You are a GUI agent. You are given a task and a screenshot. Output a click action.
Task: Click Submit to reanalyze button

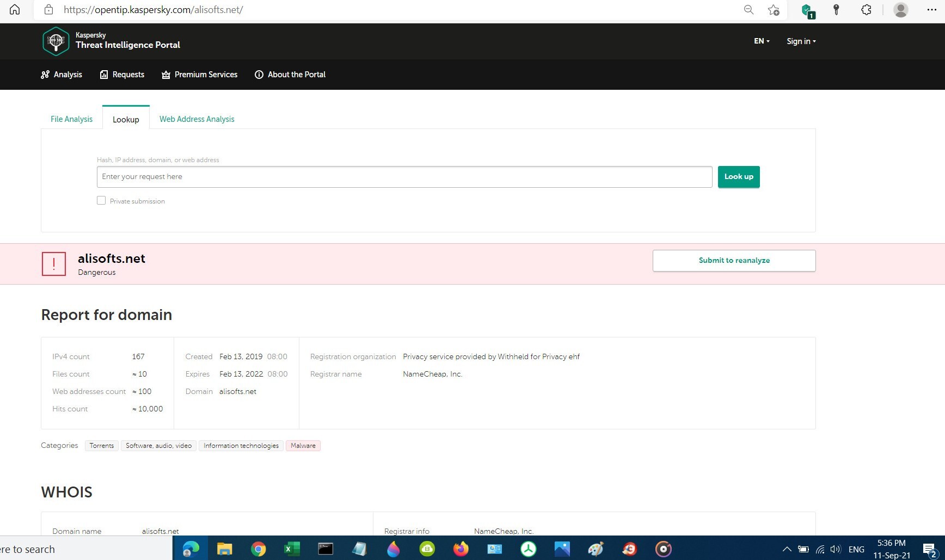[734, 261]
